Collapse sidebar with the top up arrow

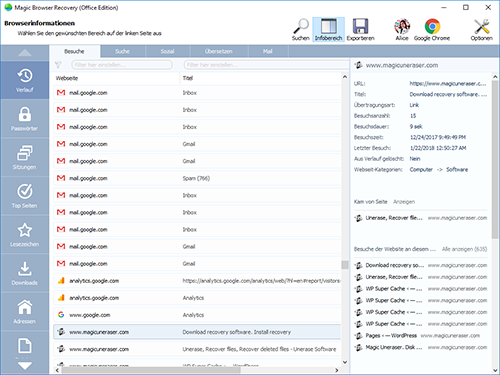click(x=25, y=53)
